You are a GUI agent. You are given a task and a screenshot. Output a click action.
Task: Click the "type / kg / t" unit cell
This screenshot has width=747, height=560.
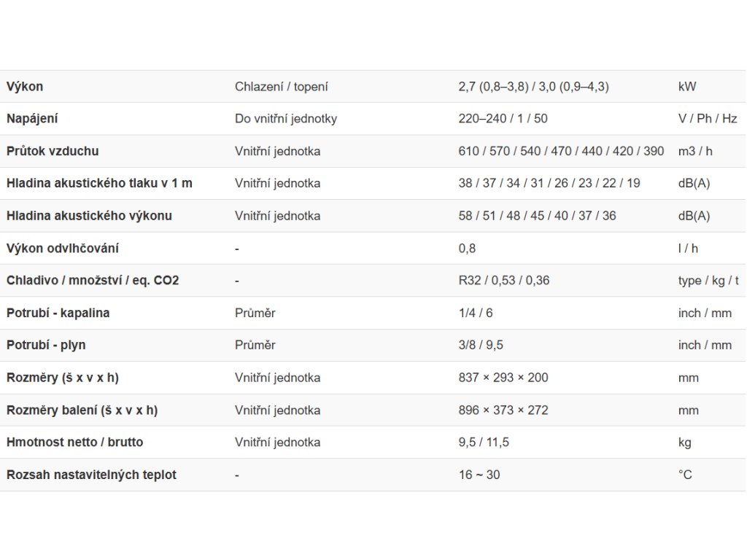(708, 281)
